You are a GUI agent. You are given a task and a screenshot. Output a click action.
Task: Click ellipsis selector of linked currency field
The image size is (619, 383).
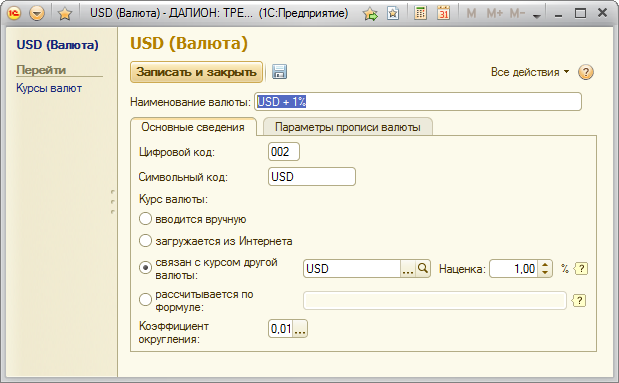click(x=408, y=268)
